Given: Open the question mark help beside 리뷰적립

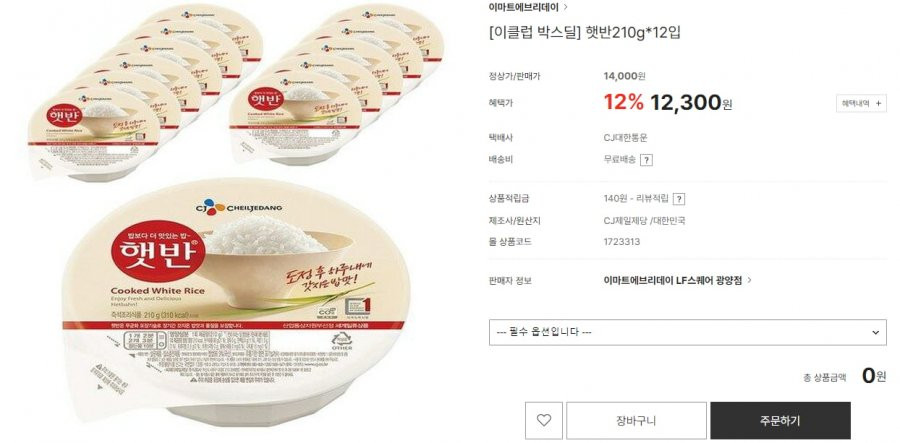Looking at the screenshot, I should (678, 199).
